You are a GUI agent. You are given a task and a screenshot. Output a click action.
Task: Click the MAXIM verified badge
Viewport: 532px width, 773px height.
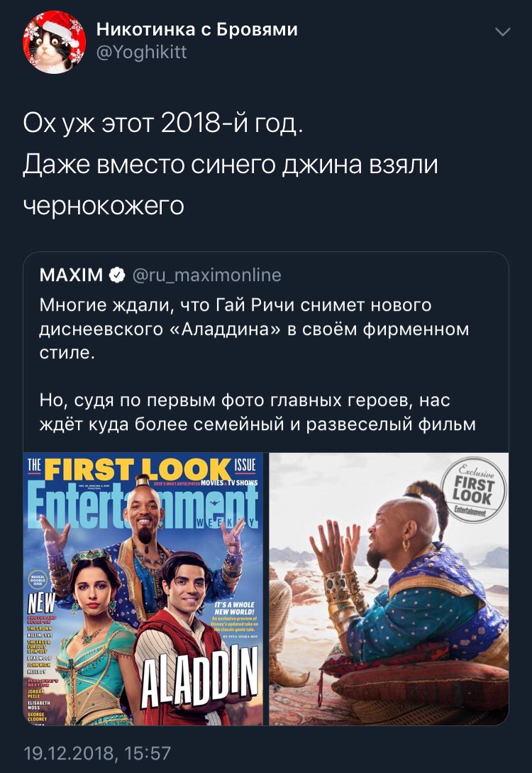117,275
